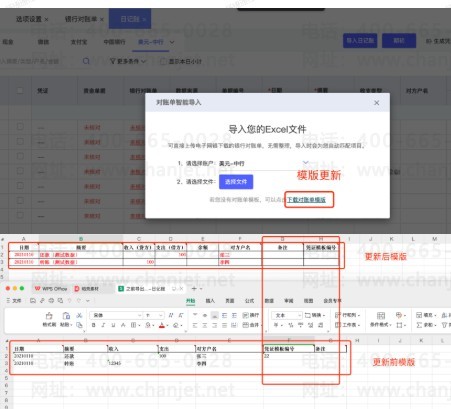Click the font color red A swatch
This screenshot has height=409, width=451.
point(162,325)
